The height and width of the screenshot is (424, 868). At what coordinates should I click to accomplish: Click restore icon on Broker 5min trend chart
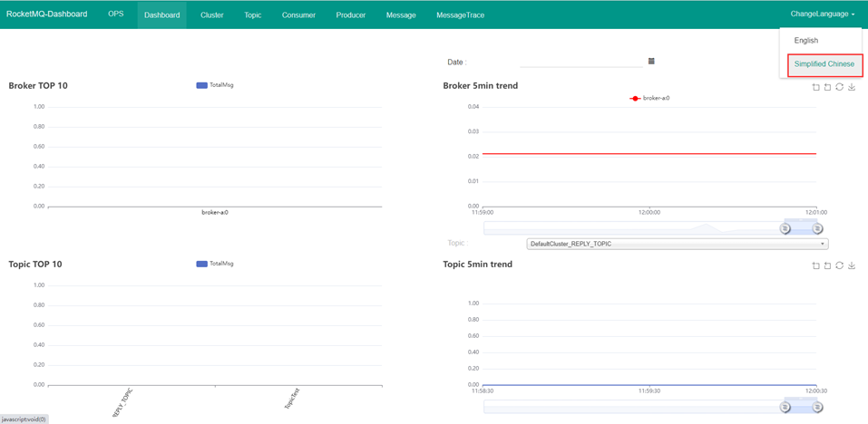[840, 87]
